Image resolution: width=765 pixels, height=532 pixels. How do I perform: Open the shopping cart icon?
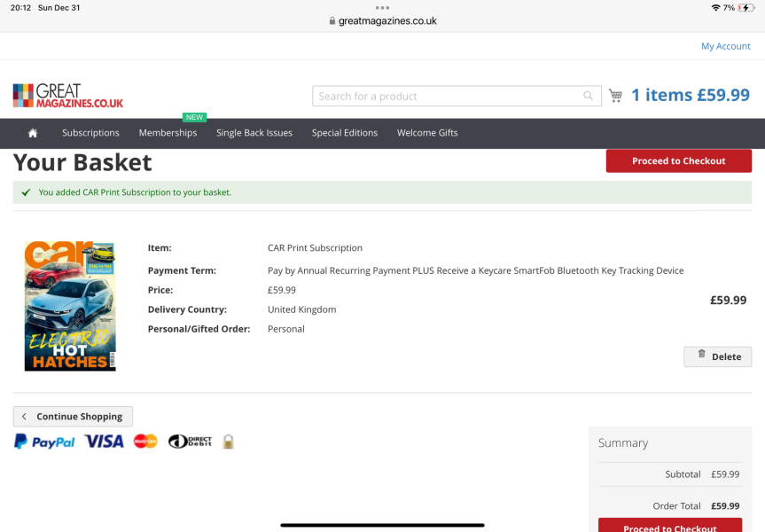[x=616, y=96]
